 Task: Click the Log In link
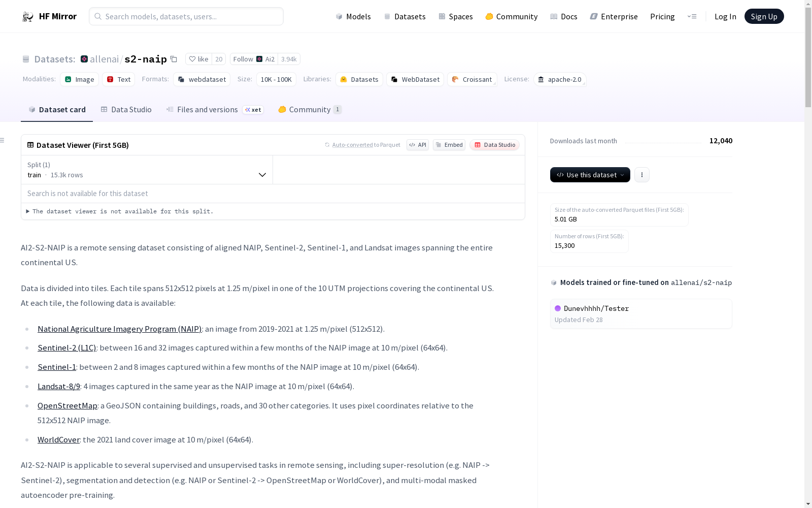[x=725, y=16]
